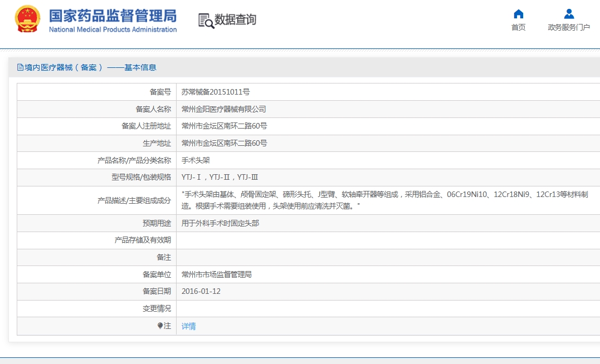The height and width of the screenshot is (364, 600).
Task: Click filing authority 常州市市场监督管理局 cell
Action: coord(217,274)
